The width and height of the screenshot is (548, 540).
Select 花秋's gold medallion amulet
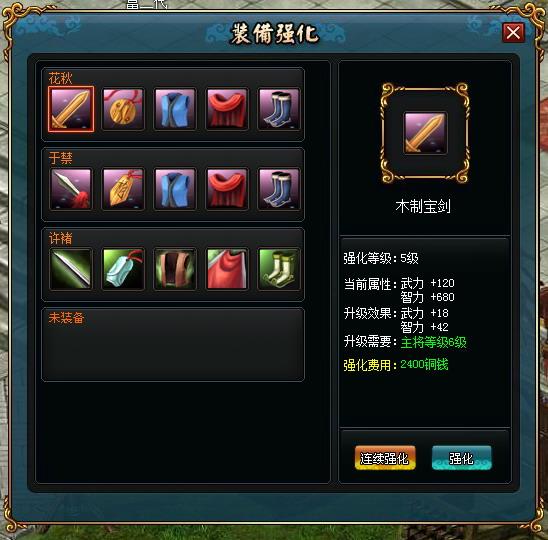pyautogui.click(x=123, y=109)
